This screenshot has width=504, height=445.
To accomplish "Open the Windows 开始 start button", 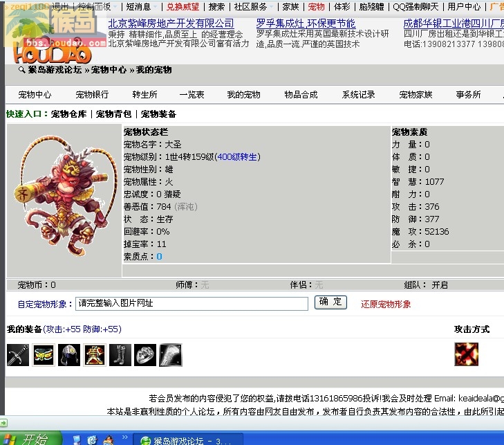I will (30, 439).
